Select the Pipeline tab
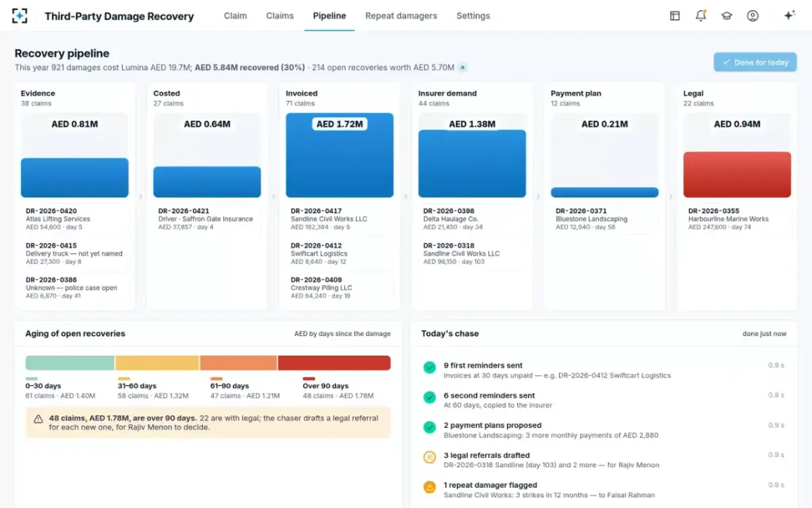The width and height of the screenshot is (812, 508). [x=330, y=16]
